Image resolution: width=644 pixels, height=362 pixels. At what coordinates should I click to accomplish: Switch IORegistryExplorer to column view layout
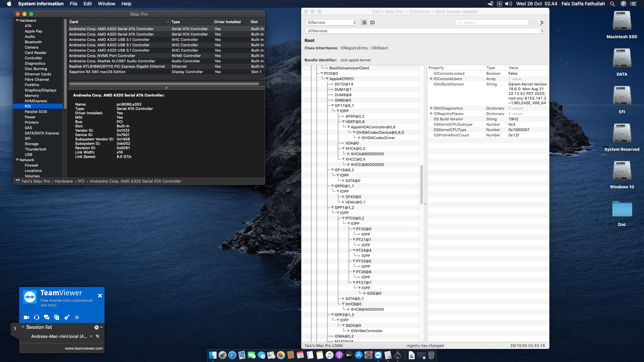372,22
